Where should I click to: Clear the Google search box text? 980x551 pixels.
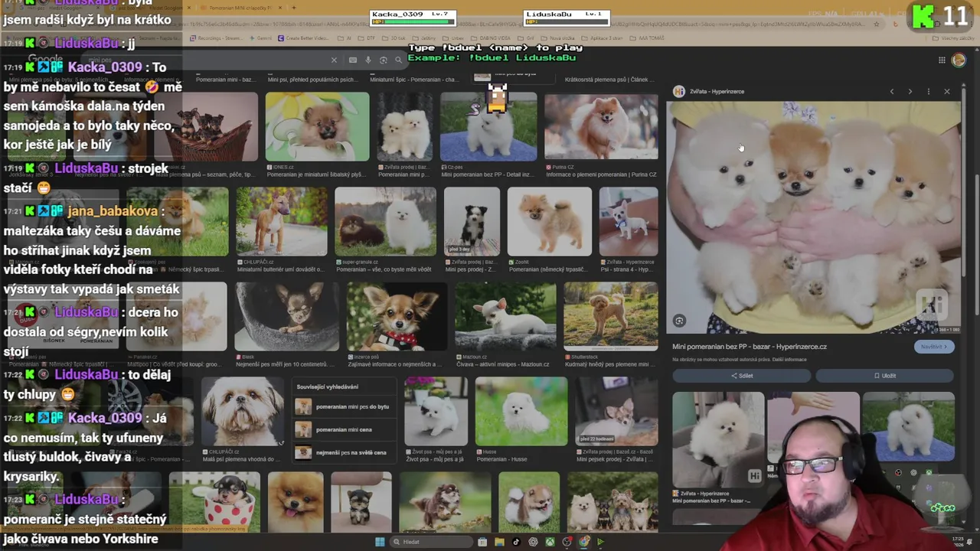pos(334,60)
